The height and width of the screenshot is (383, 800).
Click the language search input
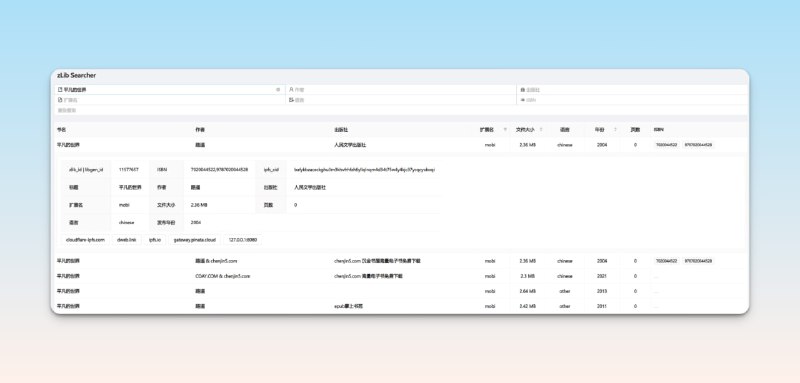point(401,100)
